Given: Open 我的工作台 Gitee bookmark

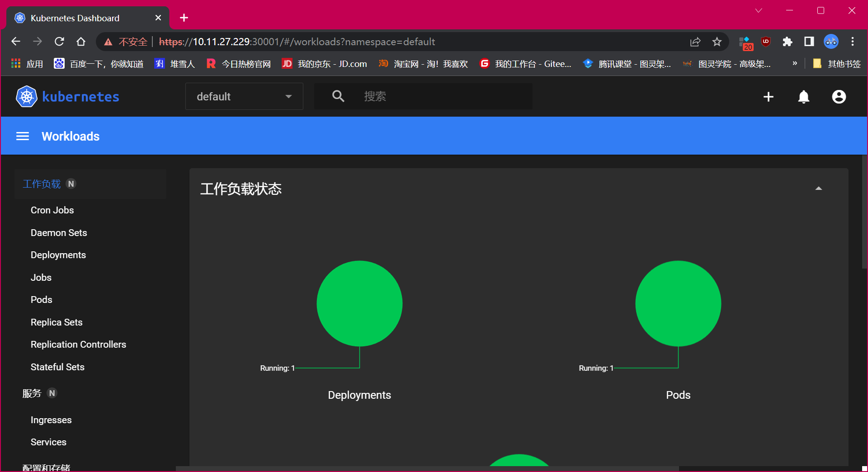Looking at the screenshot, I should (x=526, y=64).
